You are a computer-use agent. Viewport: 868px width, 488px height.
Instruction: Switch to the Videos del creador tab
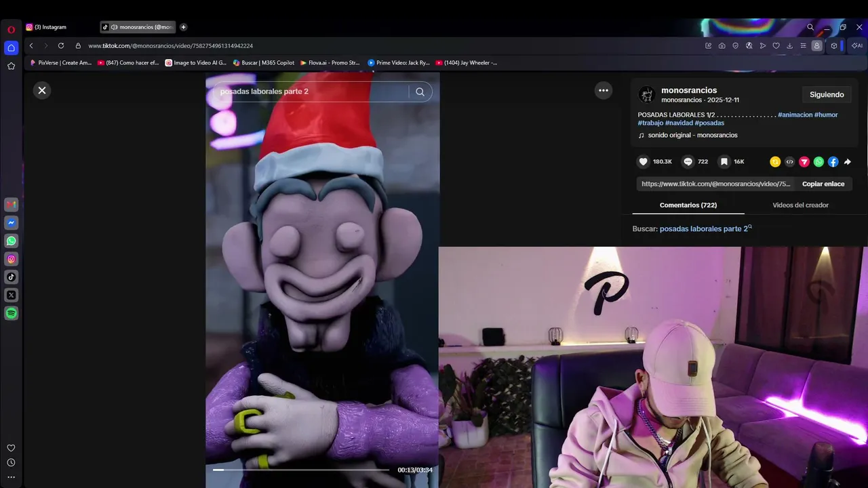pyautogui.click(x=800, y=205)
